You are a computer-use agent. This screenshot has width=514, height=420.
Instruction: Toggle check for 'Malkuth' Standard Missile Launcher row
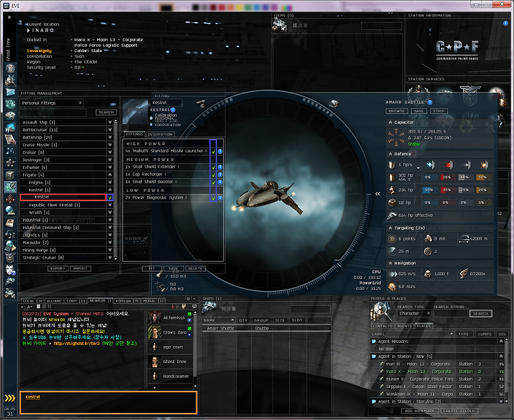(213, 151)
